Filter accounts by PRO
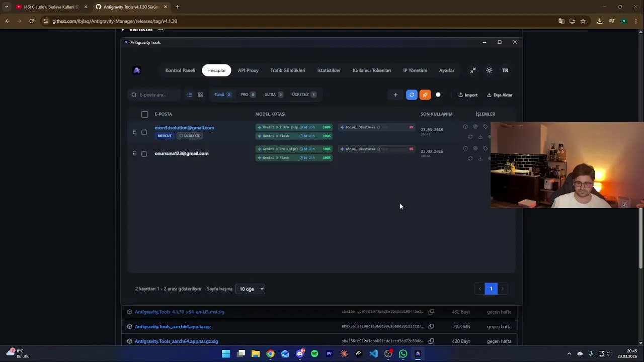Image resolution: width=644 pixels, height=362 pixels. [x=248, y=95]
